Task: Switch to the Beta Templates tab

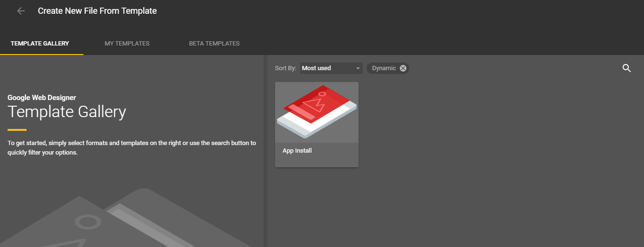Action: [214, 44]
